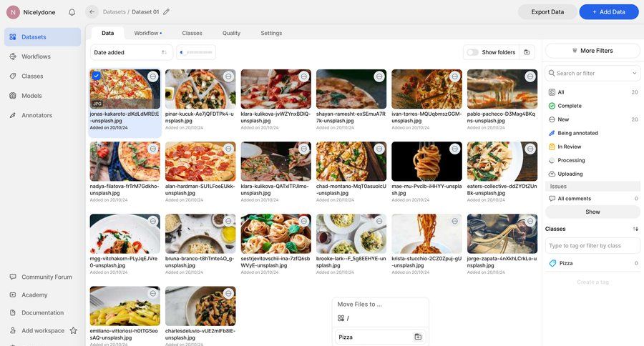
Task: Click the Export Data button
Action: (547, 12)
